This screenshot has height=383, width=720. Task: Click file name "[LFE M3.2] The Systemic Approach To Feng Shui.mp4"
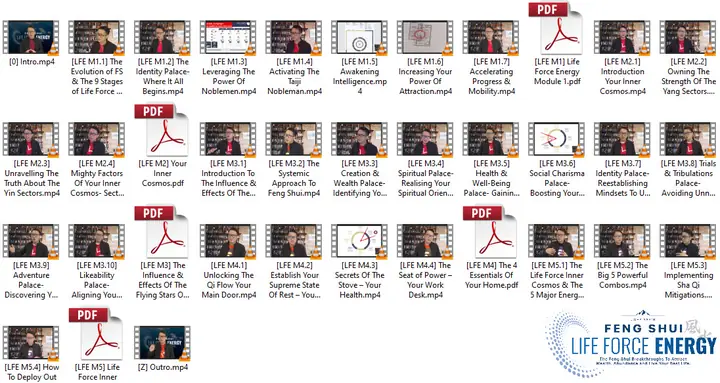pyautogui.click(x=294, y=178)
